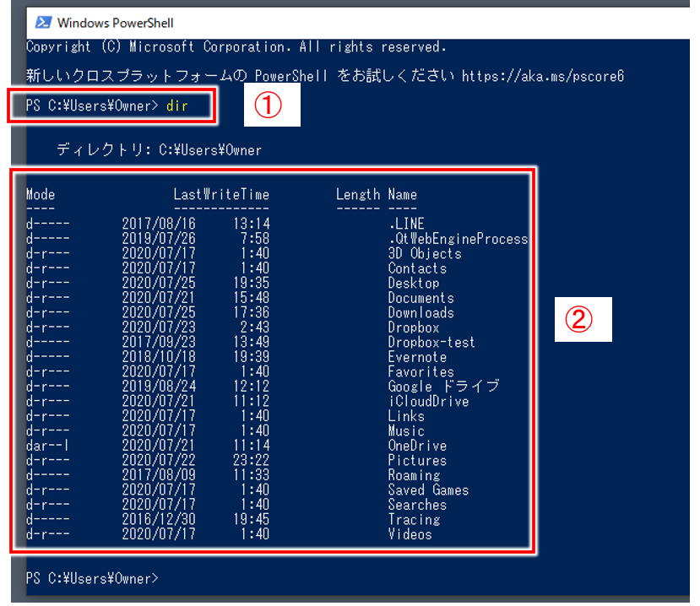Click the "3D Objects" entry
Screen dimensions: 700x606
click(x=425, y=253)
